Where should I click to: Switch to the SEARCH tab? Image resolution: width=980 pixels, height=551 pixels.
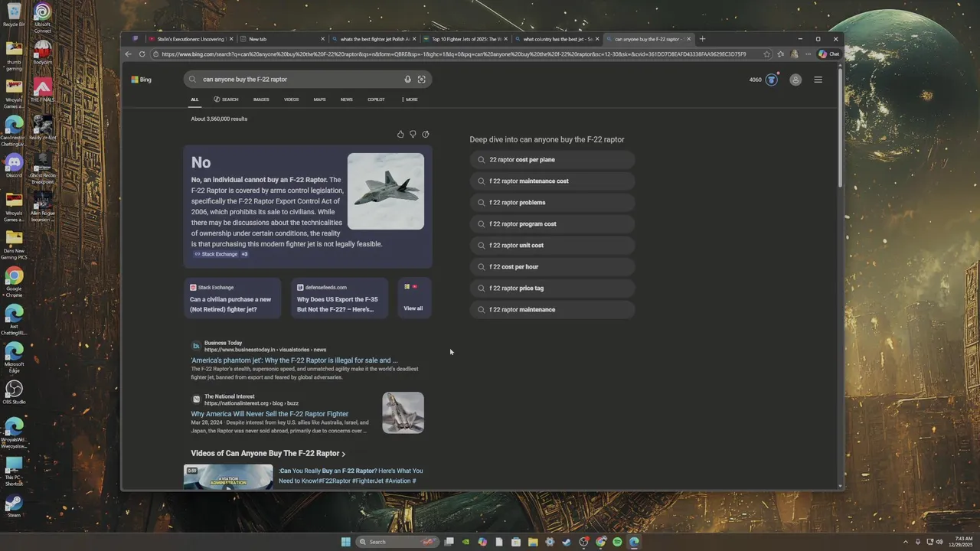coord(226,99)
